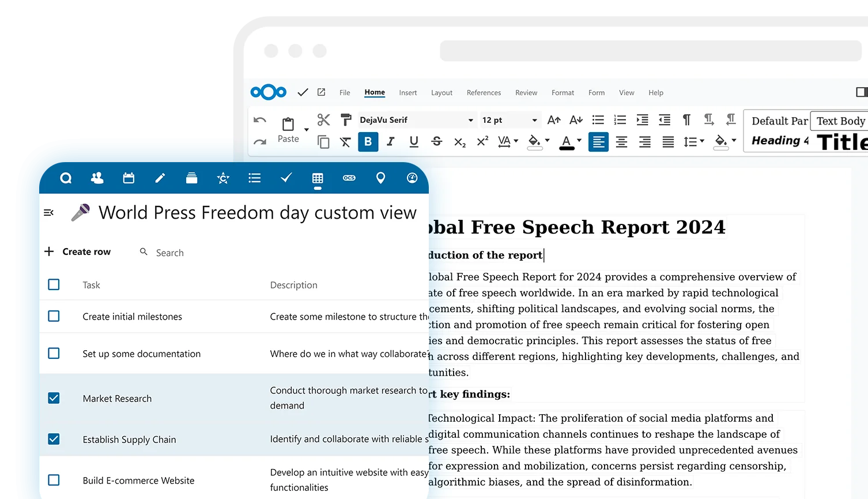Switch to the References tab
This screenshot has width=868, height=499.
(484, 93)
